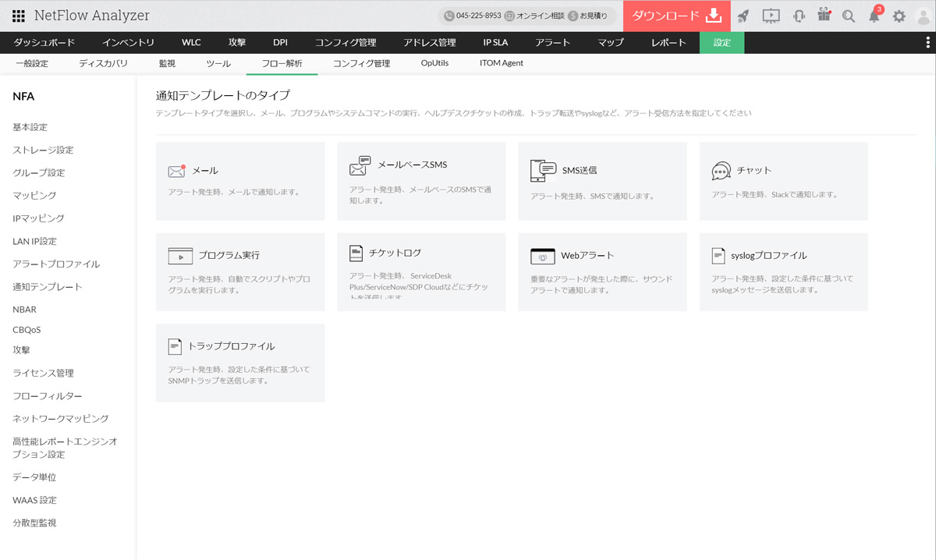Select the Webアラート template card
The image size is (936, 560).
pyautogui.click(x=602, y=271)
